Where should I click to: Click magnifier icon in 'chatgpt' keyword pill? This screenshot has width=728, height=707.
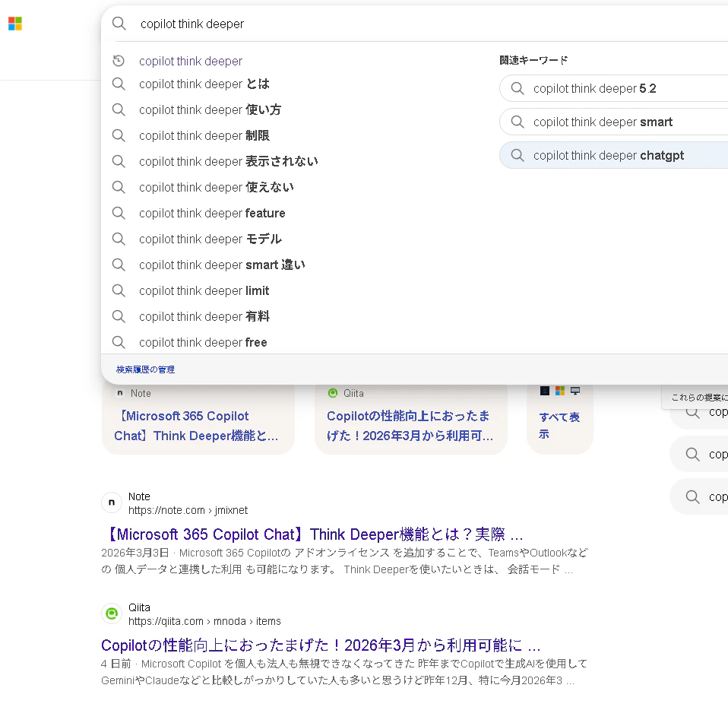518,155
